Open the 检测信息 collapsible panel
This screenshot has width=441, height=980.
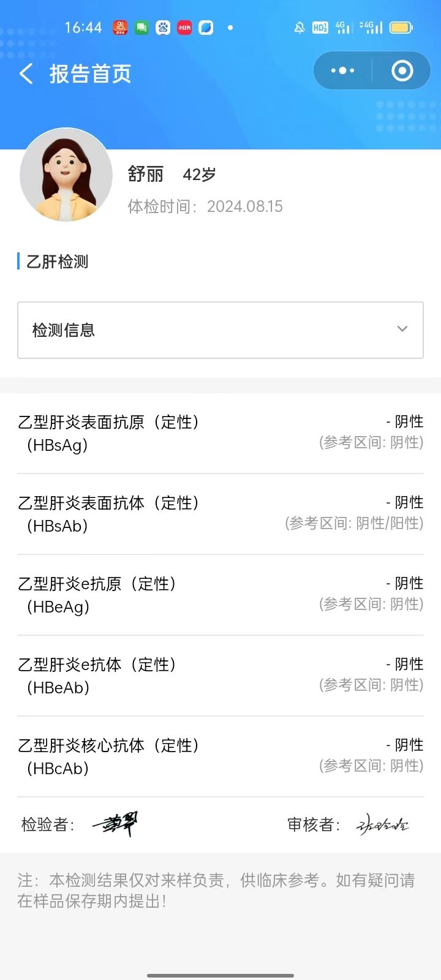pos(221,330)
